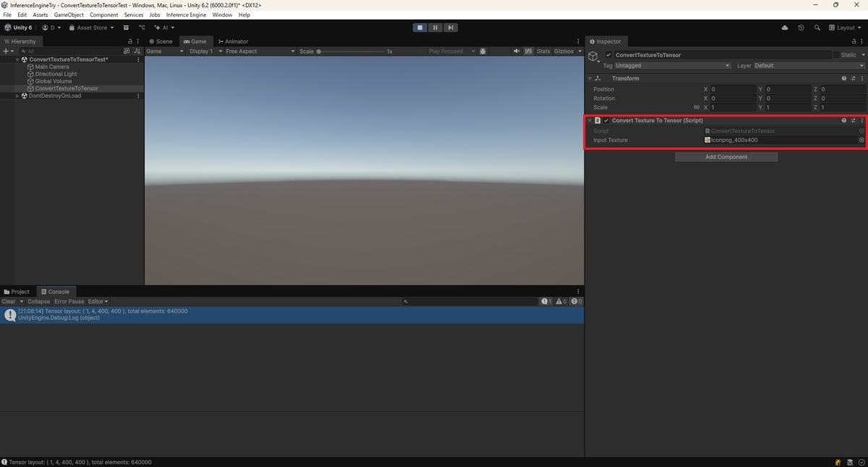
Task: Click the global search magnifier icon
Action: click(817, 28)
